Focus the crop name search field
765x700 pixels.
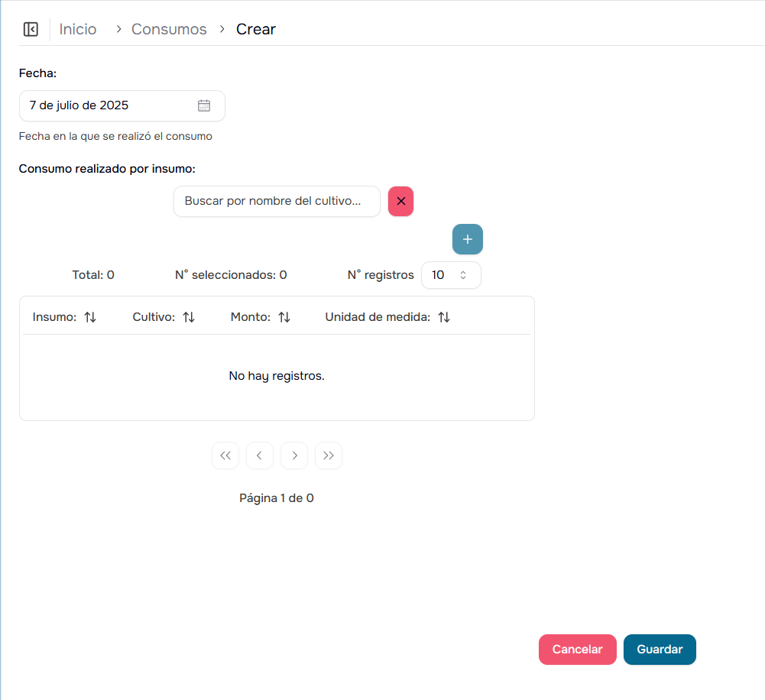(x=277, y=202)
